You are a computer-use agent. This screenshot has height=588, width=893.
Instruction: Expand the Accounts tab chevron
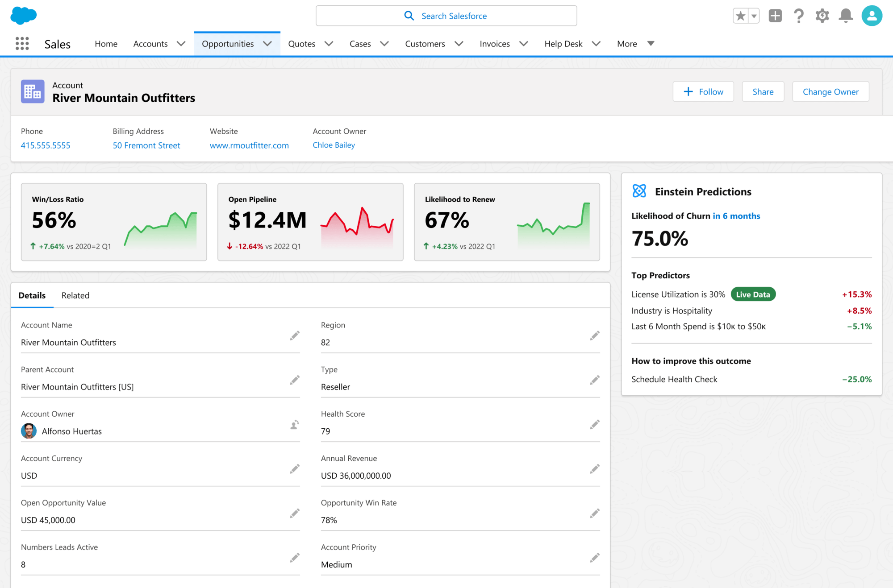(181, 44)
